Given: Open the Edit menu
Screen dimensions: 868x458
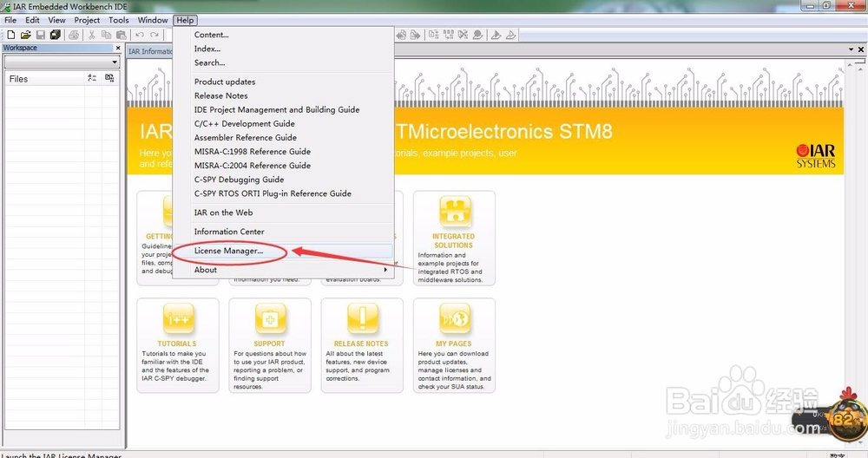Looking at the screenshot, I should (x=32, y=20).
